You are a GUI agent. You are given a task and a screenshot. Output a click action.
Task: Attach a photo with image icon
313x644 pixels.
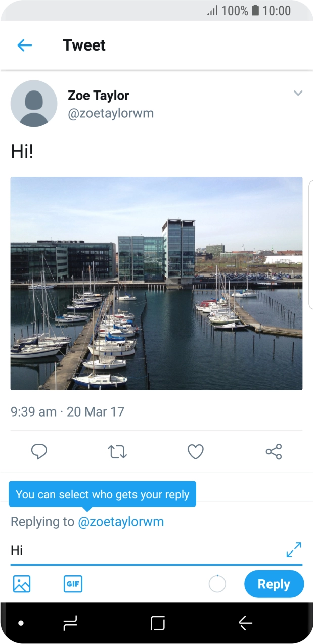pos(22,584)
